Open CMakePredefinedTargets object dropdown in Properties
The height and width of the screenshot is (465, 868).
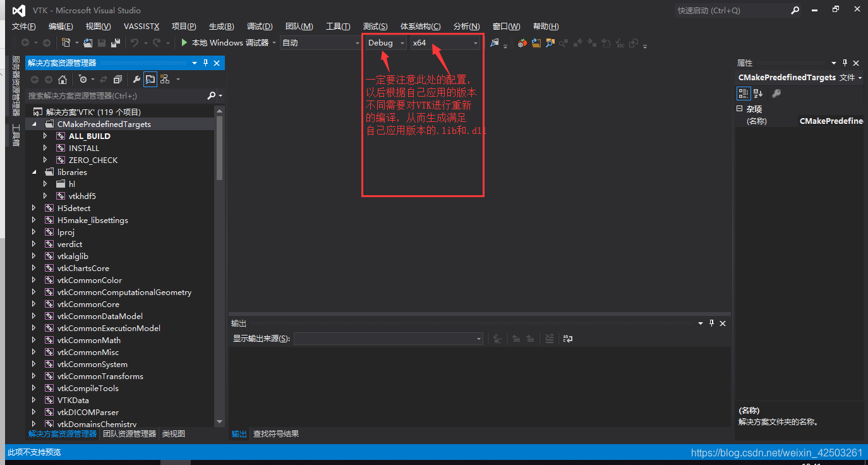click(800, 77)
